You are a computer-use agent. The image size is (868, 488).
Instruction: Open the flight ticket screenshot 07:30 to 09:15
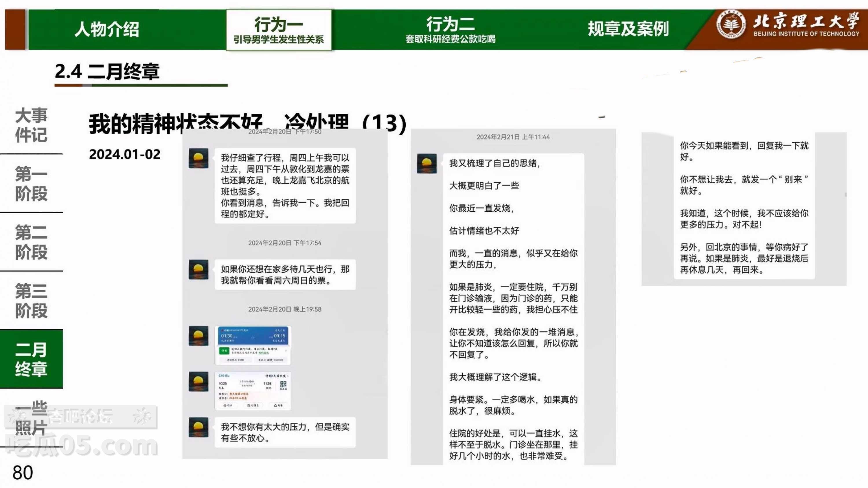[x=253, y=345]
